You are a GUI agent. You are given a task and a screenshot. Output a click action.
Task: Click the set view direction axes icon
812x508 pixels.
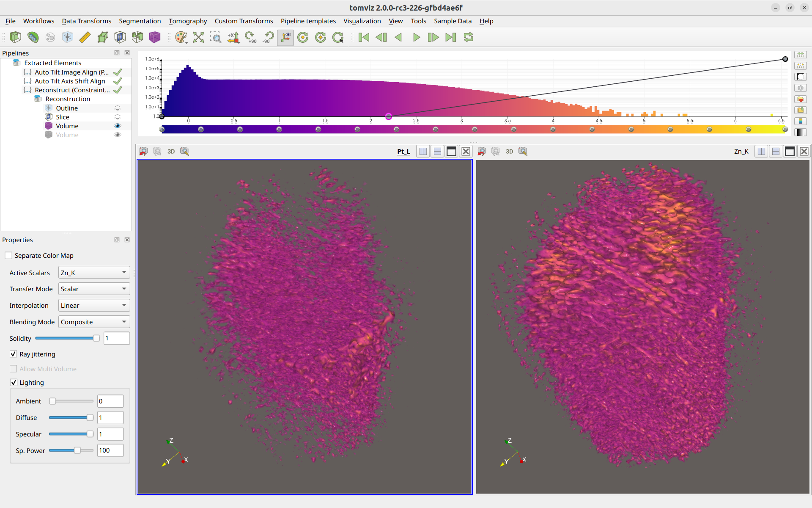(x=233, y=37)
